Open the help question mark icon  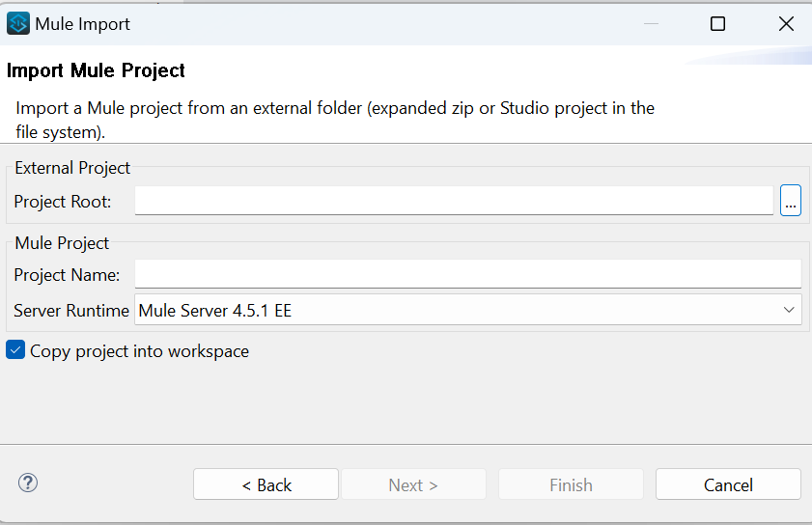[28, 483]
